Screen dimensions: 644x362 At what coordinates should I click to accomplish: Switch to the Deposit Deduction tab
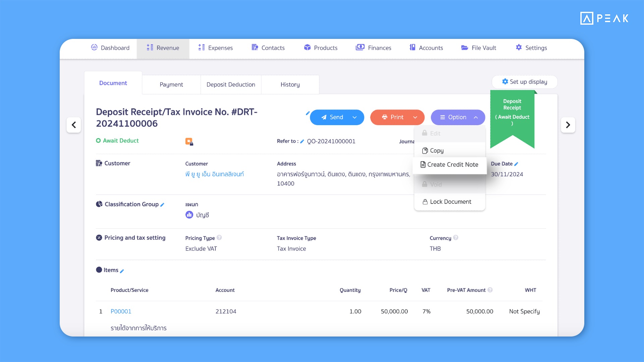pos(231,84)
